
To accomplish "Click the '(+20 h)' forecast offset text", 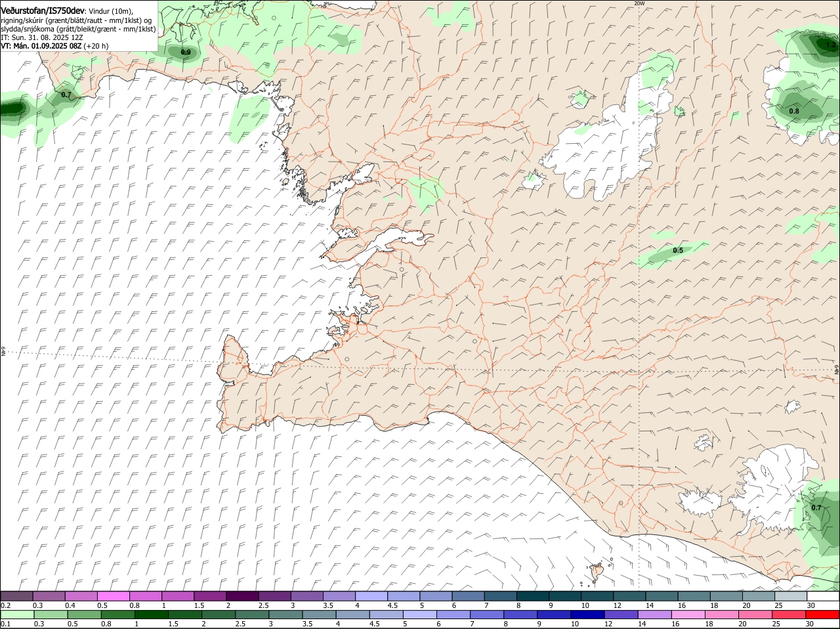I will 96,46.
